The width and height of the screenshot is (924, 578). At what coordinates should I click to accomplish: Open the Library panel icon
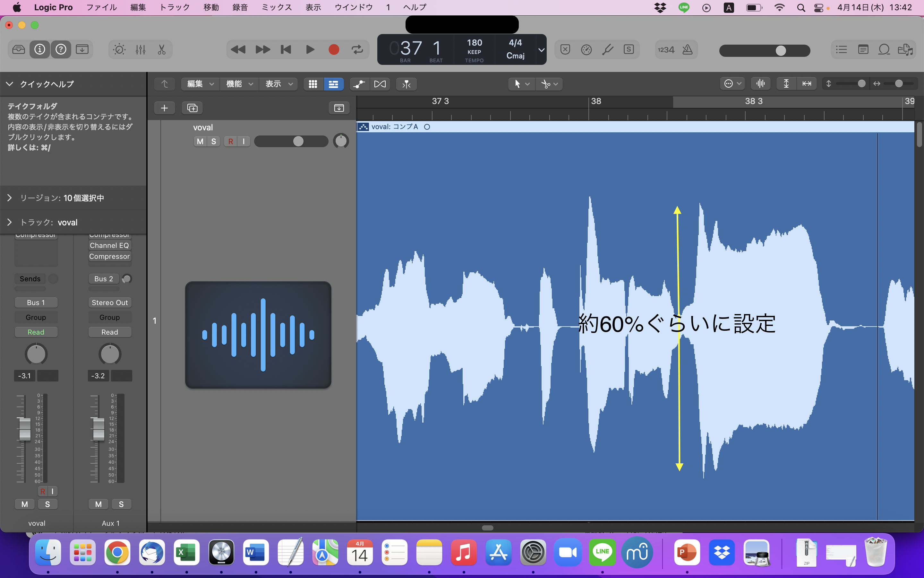[19, 50]
